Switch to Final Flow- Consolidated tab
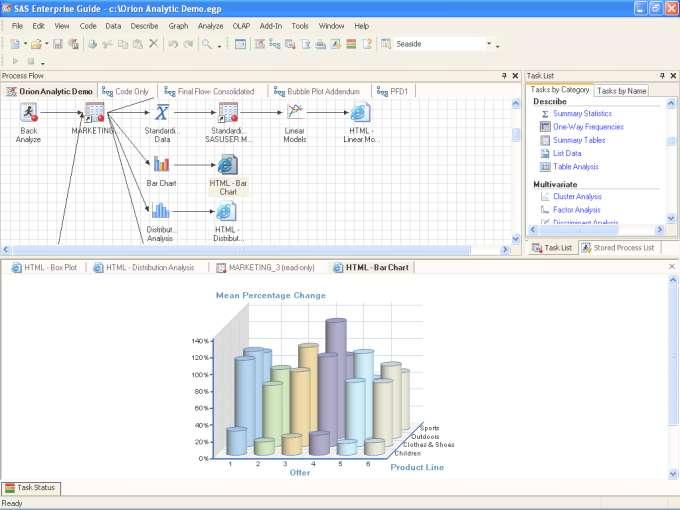 click(210, 92)
